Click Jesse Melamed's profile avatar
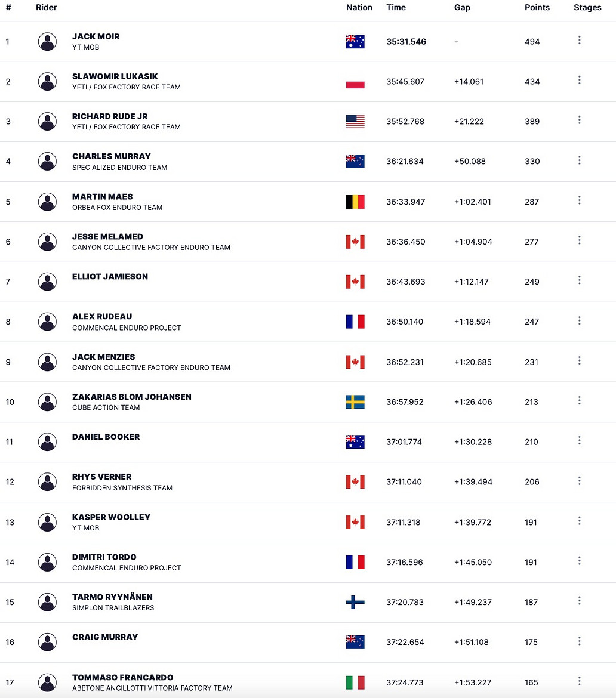Viewport: 616px width, 698px height. point(47,242)
